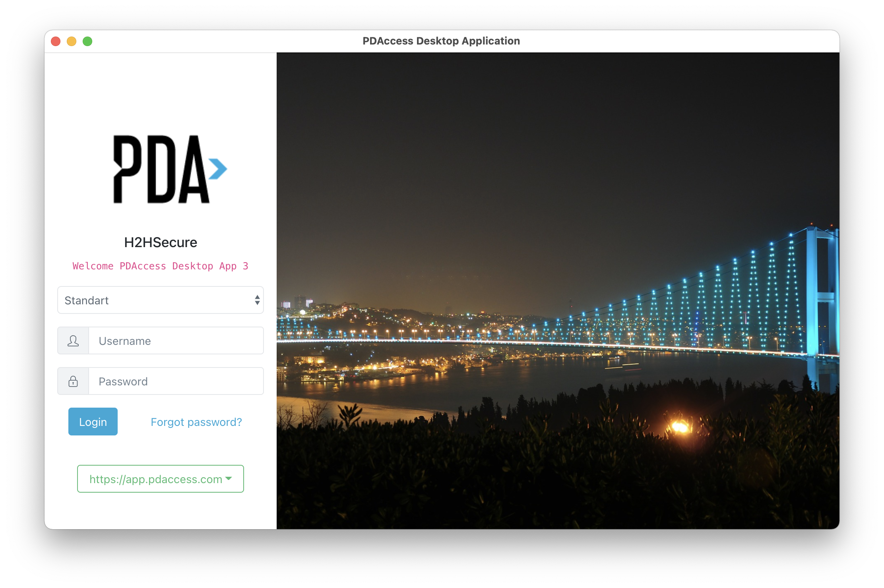This screenshot has width=884, height=588.
Task: Click the PDAccess Desktop Application window title
Action: tap(441, 41)
